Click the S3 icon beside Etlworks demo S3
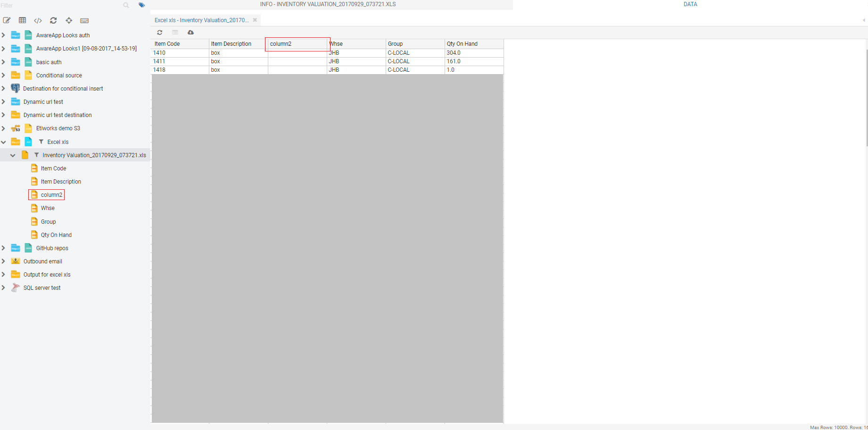This screenshot has width=868, height=430. [16, 128]
